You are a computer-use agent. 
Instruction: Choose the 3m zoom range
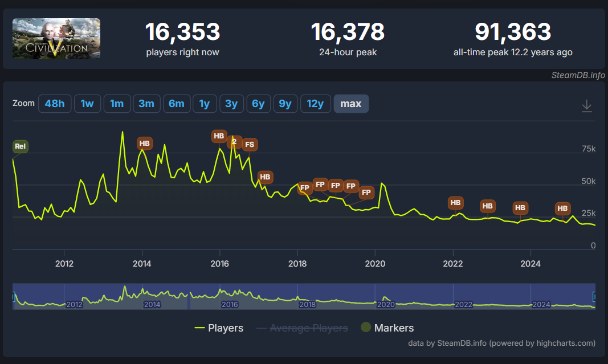pyautogui.click(x=146, y=104)
